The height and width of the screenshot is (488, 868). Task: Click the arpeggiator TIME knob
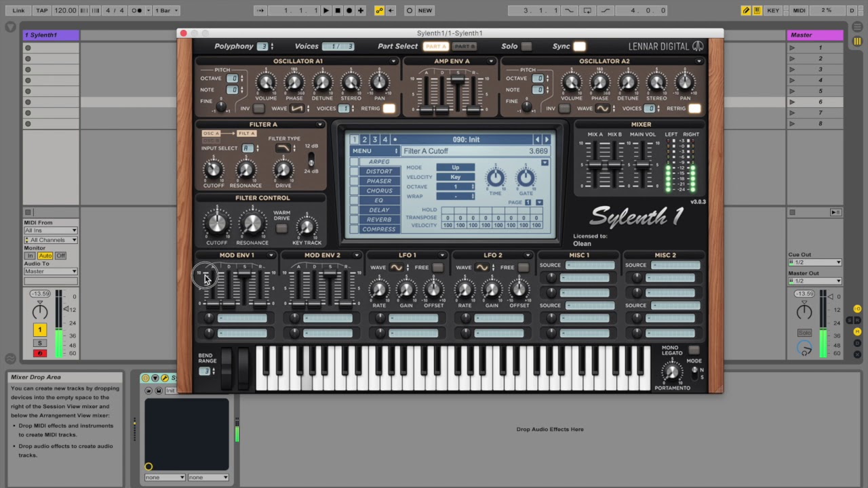click(496, 178)
